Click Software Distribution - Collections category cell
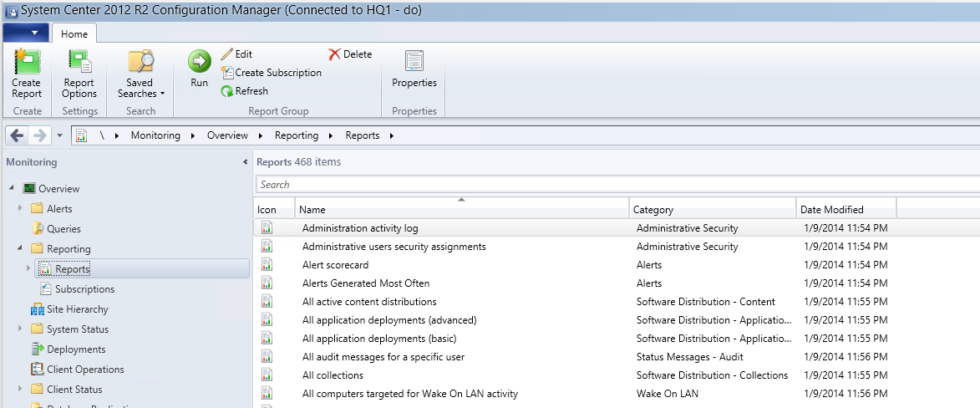This screenshot has height=408, width=980. [712, 375]
